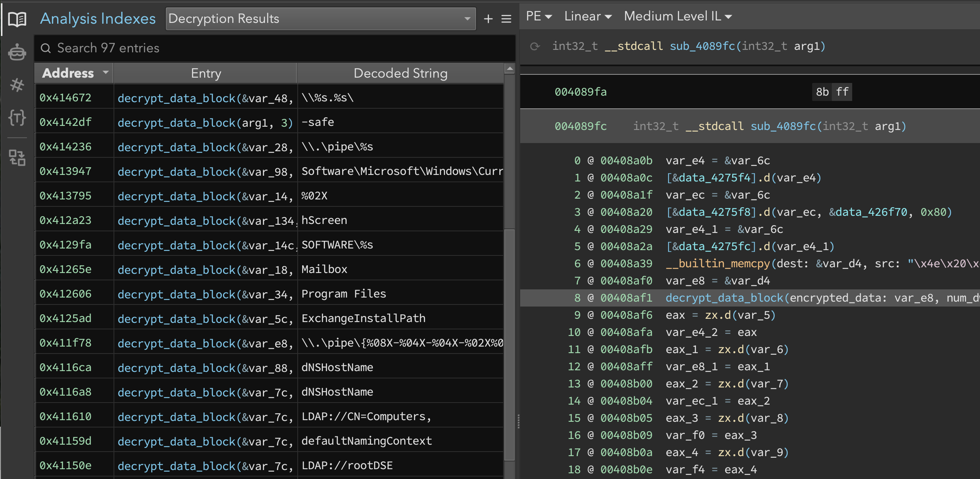Click the Address column header
980x479 pixels.
(74, 73)
